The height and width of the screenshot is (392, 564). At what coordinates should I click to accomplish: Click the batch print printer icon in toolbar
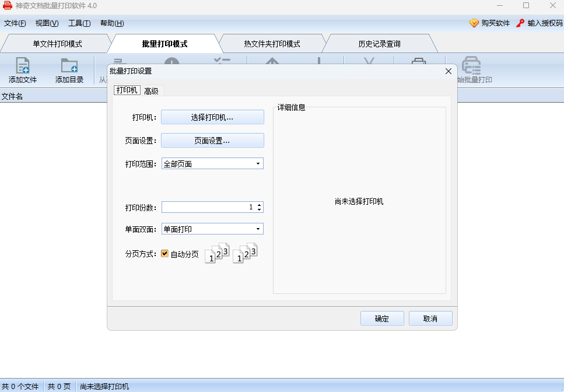click(x=471, y=65)
